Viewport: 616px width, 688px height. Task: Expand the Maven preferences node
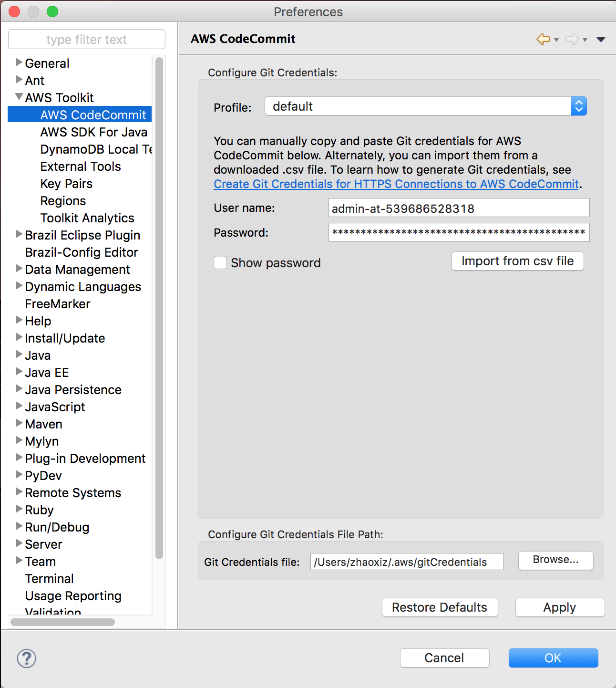point(19,424)
